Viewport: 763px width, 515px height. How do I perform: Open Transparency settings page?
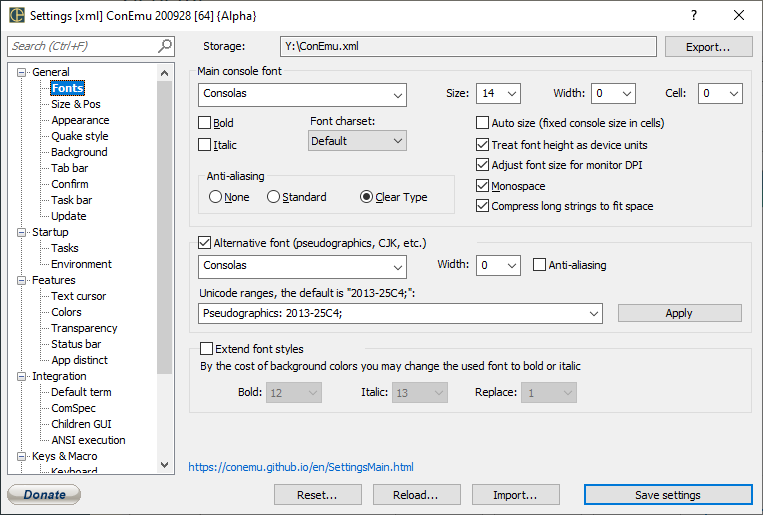[84, 328]
